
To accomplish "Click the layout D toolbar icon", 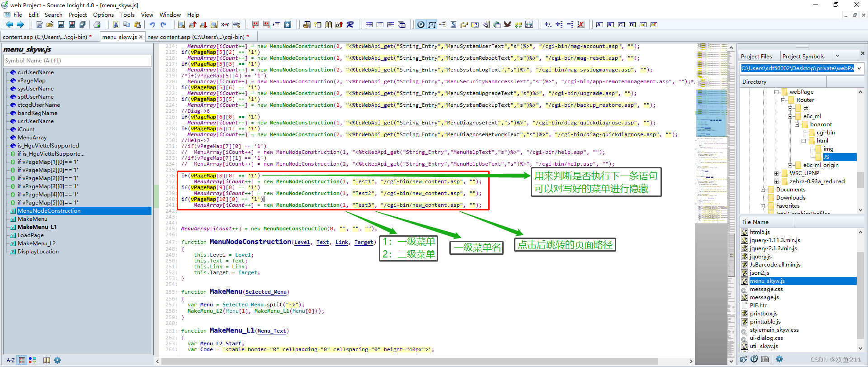I will 632,24.
